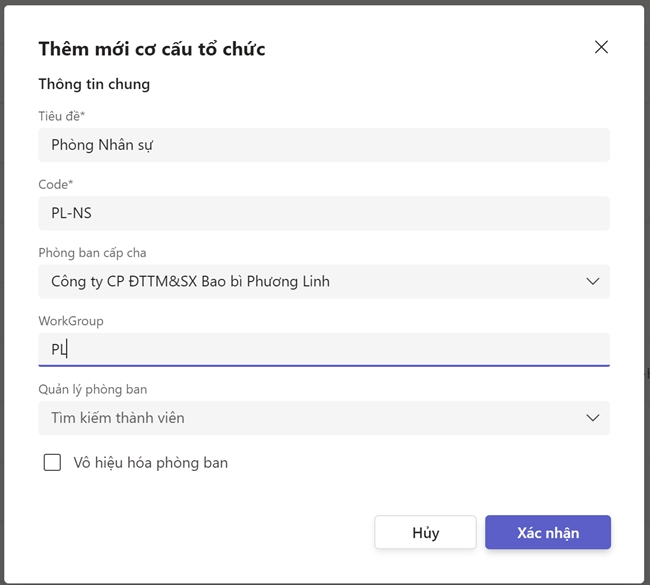Click the WorkGroup text field
The height and width of the screenshot is (585, 650).
[324, 349]
